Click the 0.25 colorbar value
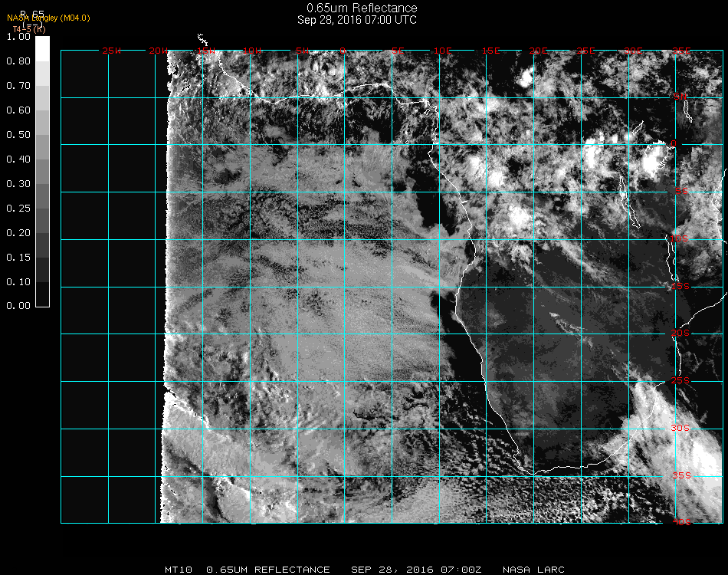Image resolution: width=728 pixels, height=575 pixels. [x=18, y=209]
